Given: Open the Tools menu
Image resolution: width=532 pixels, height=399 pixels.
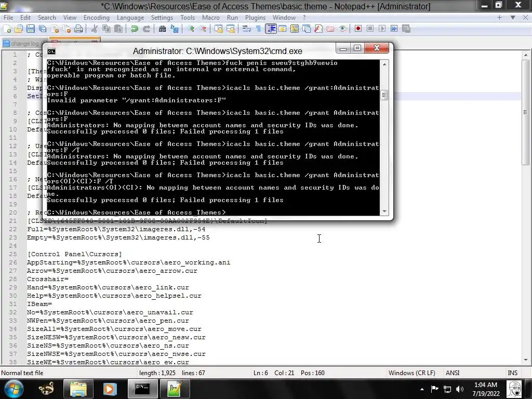Looking at the screenshot, I should click(x=188, y=18).
